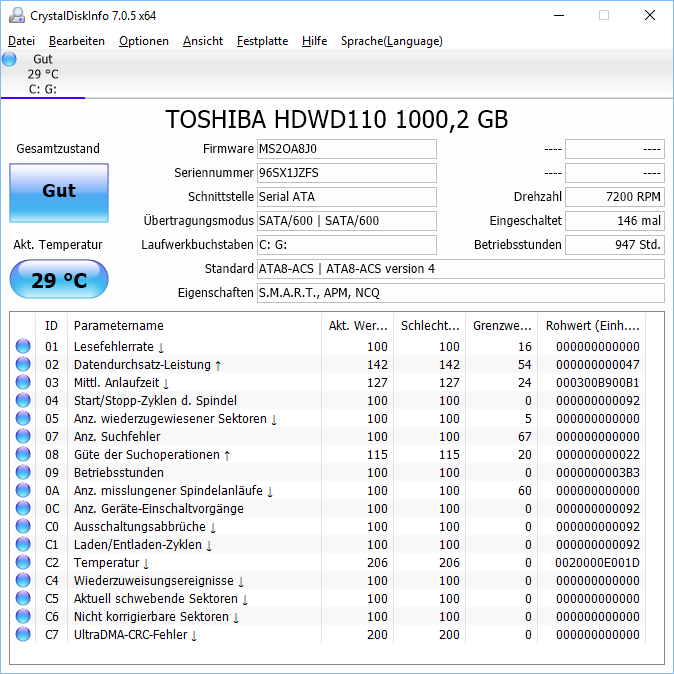Click status icon for 03 Mittl. Anlaufzeit

(23, 383)
